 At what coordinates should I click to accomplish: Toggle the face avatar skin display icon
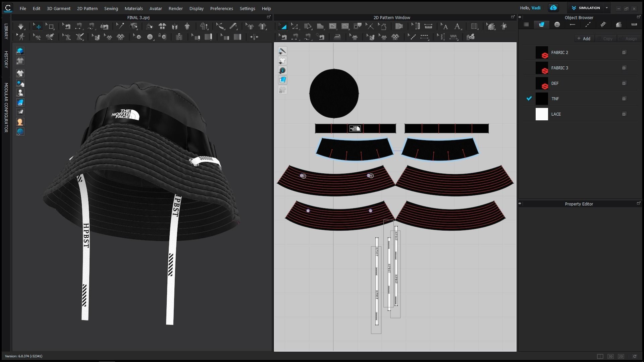(x=20, y=122)
